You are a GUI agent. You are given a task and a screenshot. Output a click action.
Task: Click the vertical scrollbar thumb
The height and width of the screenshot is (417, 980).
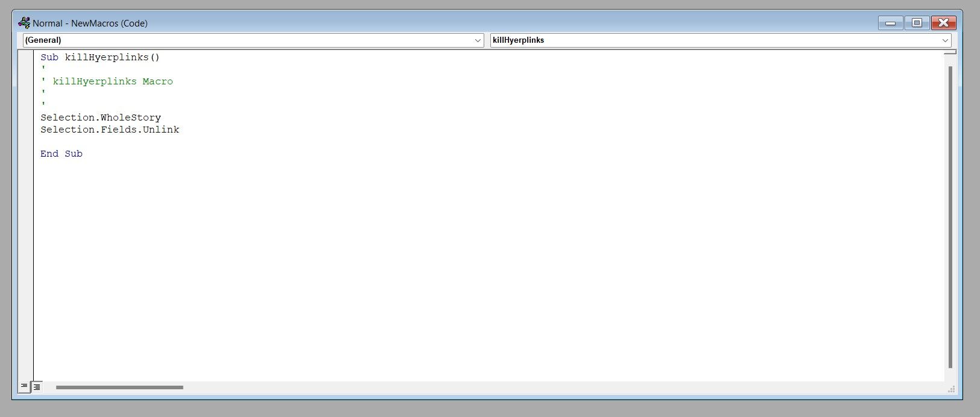pos(950,217)
